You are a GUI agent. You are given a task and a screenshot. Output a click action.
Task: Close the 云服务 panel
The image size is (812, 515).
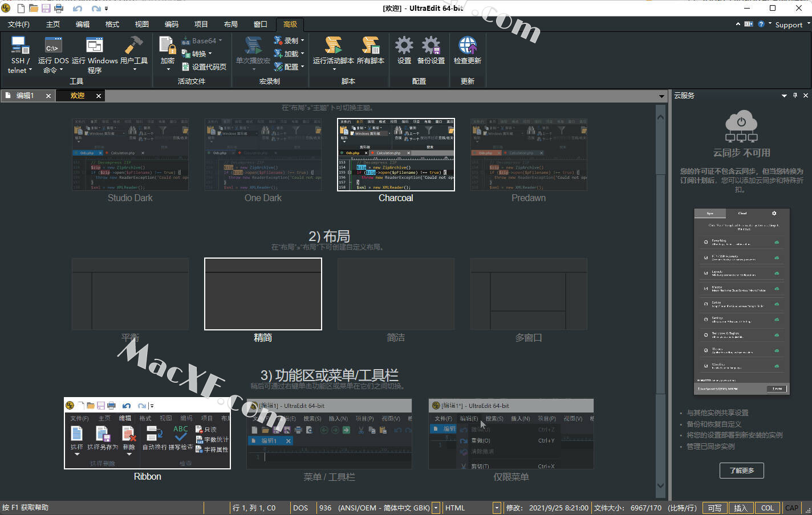pyautogui.click(x=806, y=95)
